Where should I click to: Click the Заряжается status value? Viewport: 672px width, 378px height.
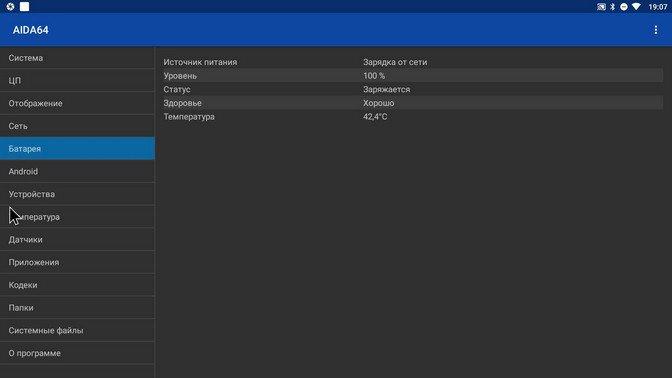click(387, 90)
